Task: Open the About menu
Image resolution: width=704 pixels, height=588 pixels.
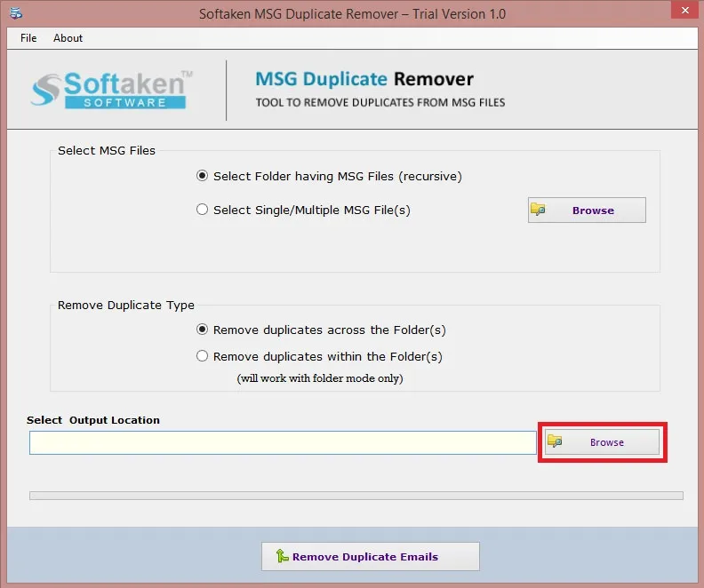Action: tap(68, 38)
